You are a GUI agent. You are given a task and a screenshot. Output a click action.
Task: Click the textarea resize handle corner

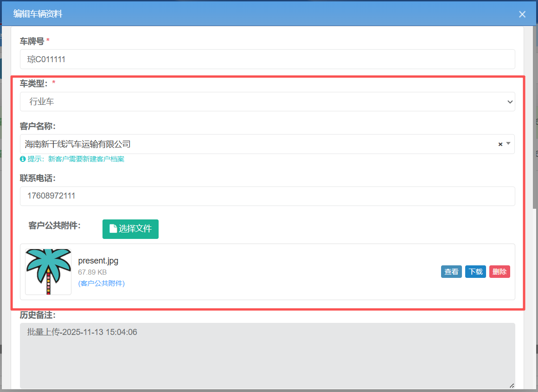512,385
